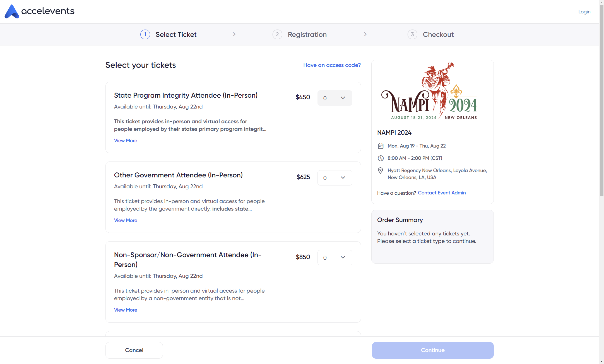Open quantity dropdown for State Program Integrity ticket
The height and width of the screenshot is (364, 604).
point(335,98)
